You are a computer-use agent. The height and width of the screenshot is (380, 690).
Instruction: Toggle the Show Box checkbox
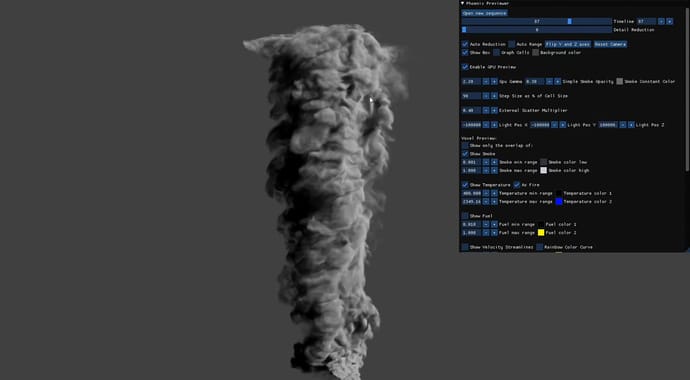tap(465, 52)
